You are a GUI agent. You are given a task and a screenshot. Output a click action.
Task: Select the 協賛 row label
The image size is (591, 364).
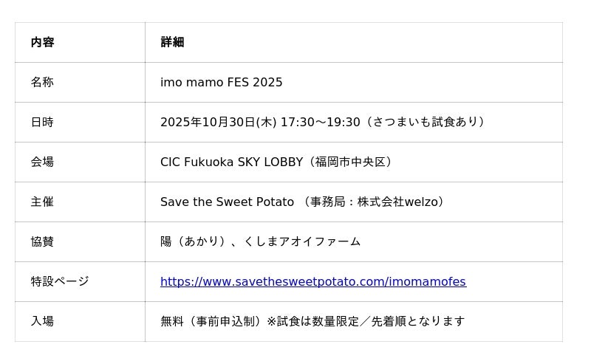point(42,241)
